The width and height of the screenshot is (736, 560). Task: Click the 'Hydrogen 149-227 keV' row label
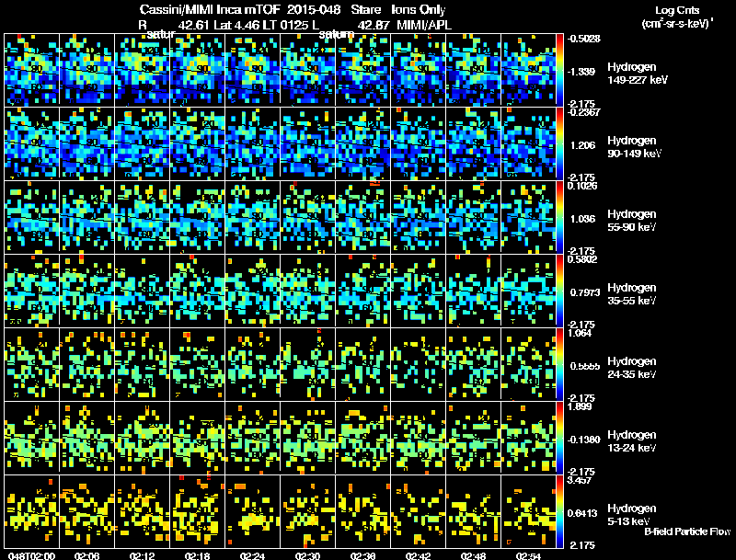coord(637,74)
